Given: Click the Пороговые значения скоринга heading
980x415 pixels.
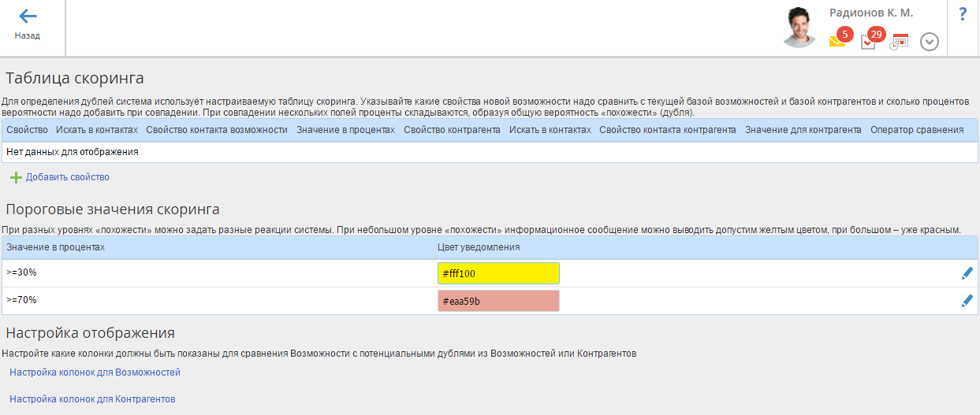Looking at the screenshot, I should [x=112, y=209].
